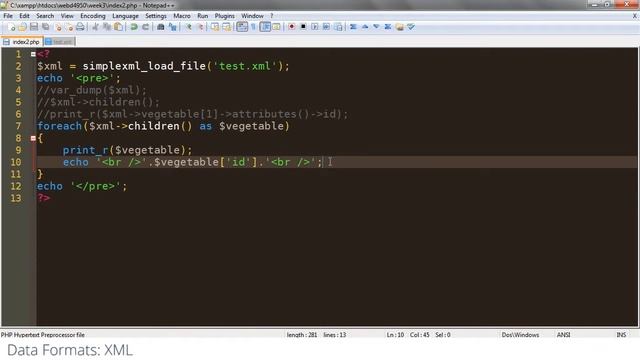Click the Stop Recording black square icon
This screenshot has width=640, height=360.
pos(303,27)
